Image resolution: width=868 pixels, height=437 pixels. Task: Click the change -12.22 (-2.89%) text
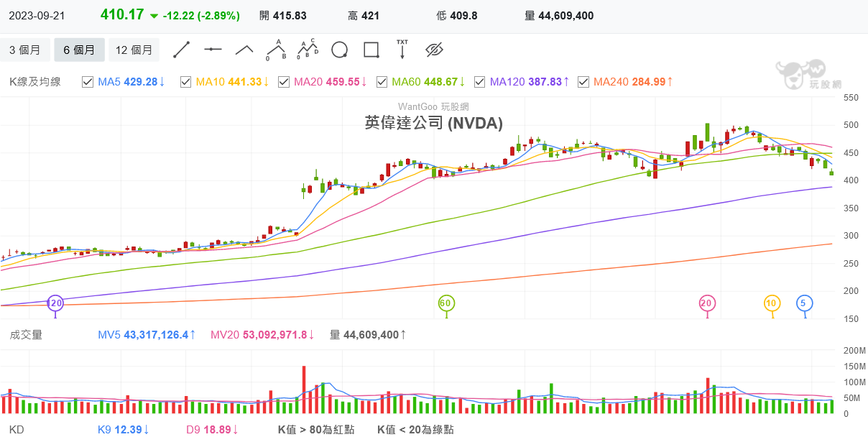[x=202, y=16]
